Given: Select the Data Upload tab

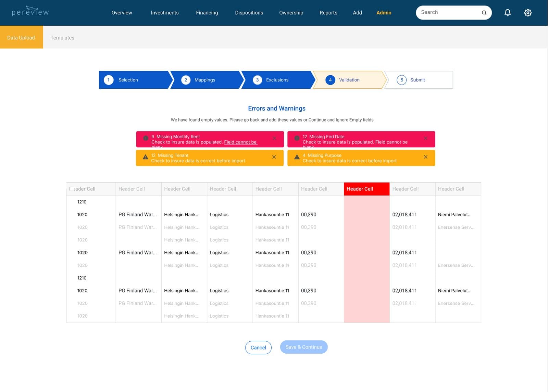Looking at the screenshot, I should [x=21, y=37].
